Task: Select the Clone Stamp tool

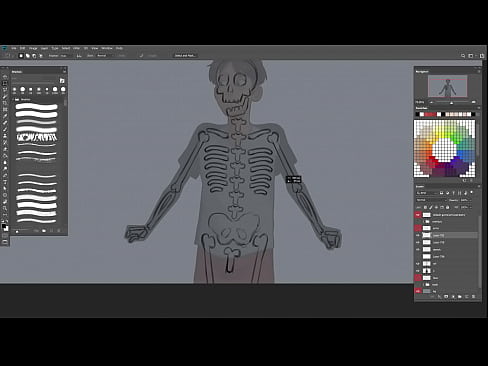Action: pos(5,136)
